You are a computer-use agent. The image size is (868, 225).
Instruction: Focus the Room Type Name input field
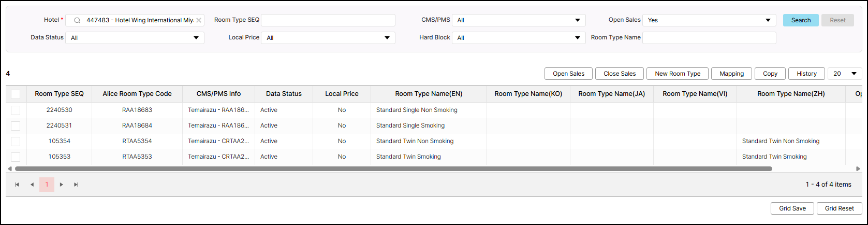pos(709,38)
